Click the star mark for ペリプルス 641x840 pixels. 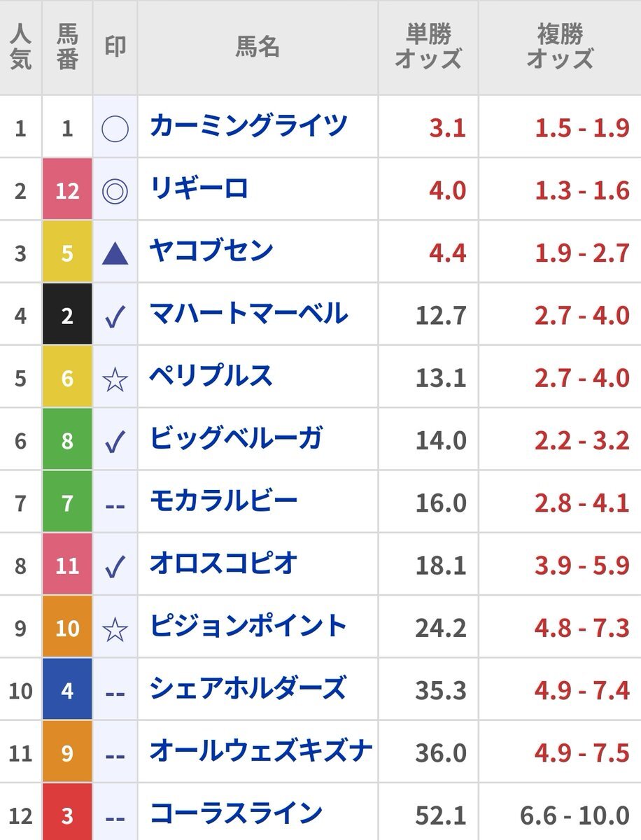click(115, 379)
